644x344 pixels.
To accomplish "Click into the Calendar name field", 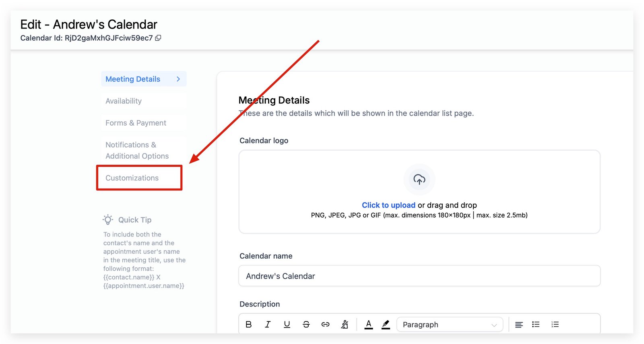I will (419, 276).
